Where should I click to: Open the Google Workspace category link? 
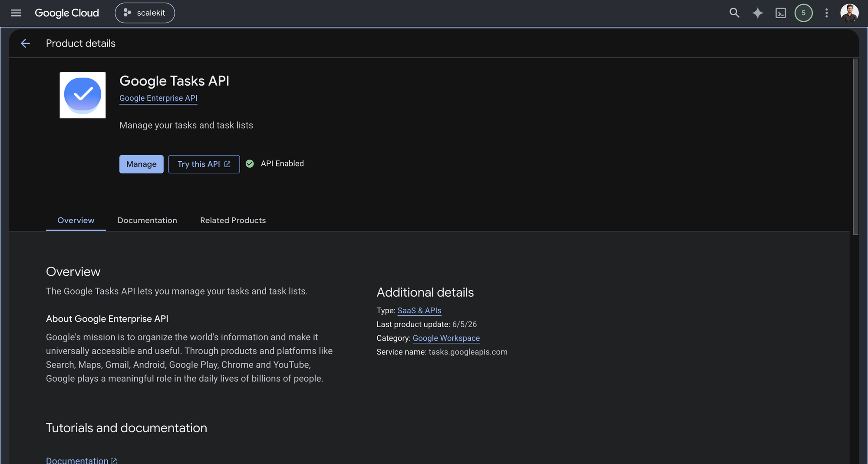click(446, 338)
